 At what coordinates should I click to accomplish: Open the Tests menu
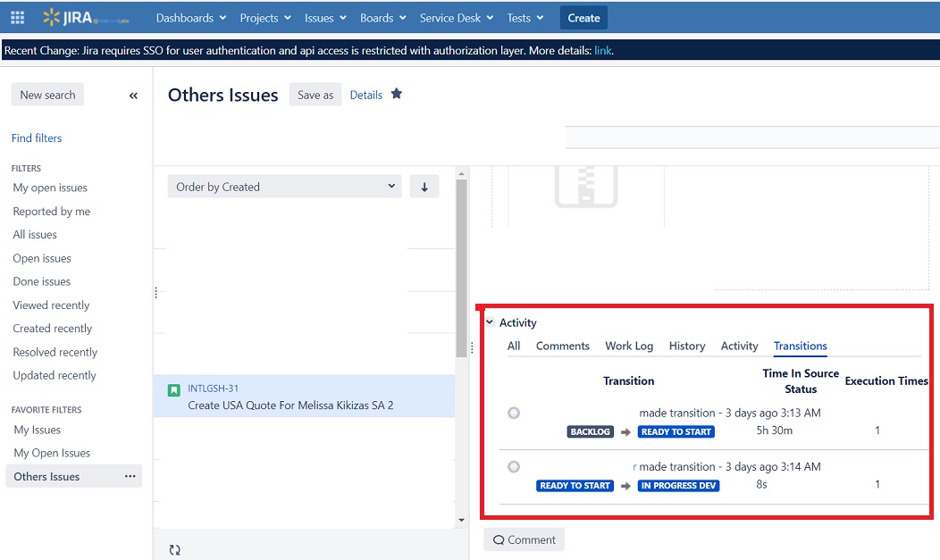coord(525,18)
